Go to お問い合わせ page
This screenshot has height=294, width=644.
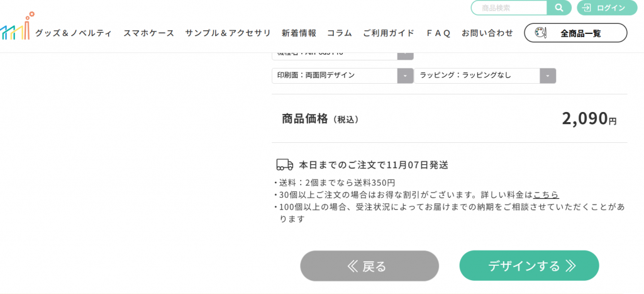pyautogui.click(x=487, y=33)
